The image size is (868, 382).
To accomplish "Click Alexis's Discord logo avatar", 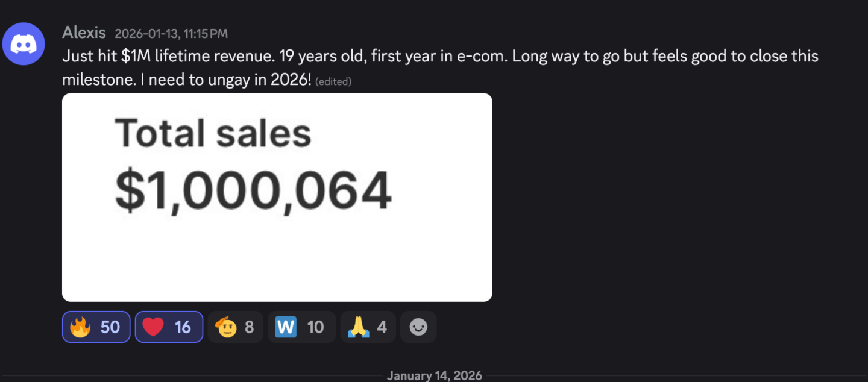I will (x=24, y=43).
